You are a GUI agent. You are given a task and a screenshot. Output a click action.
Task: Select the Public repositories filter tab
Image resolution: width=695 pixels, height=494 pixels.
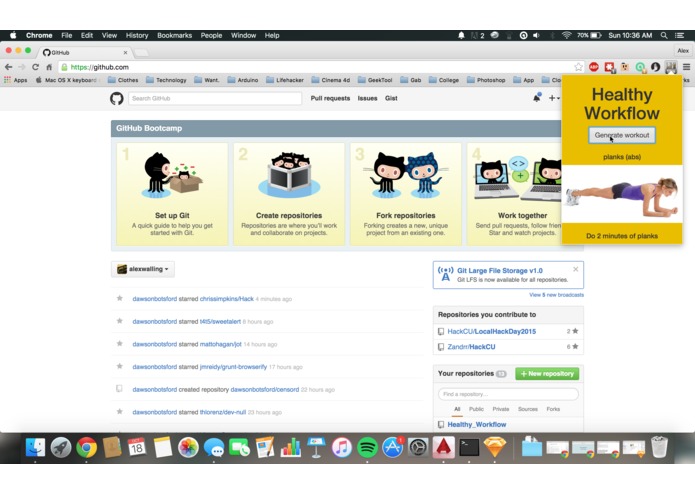476,409
